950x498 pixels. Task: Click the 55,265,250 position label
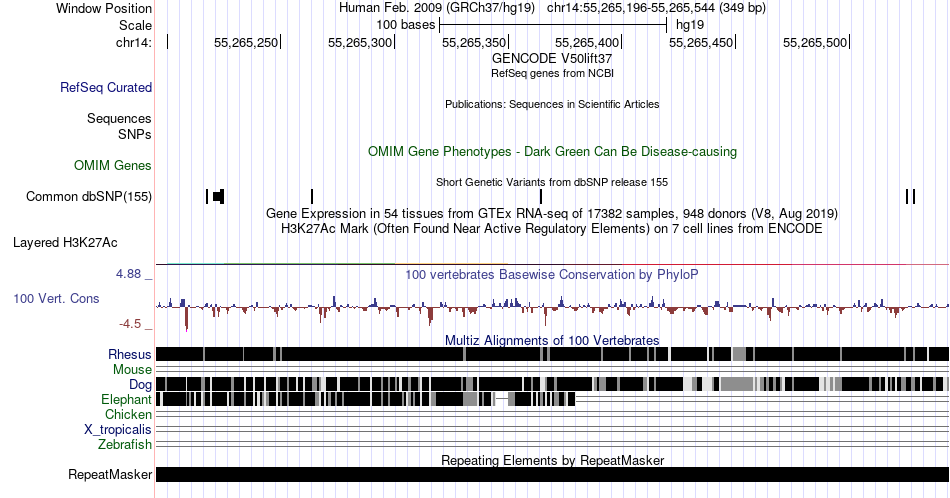pyautogui.click(x=245, y=42)
